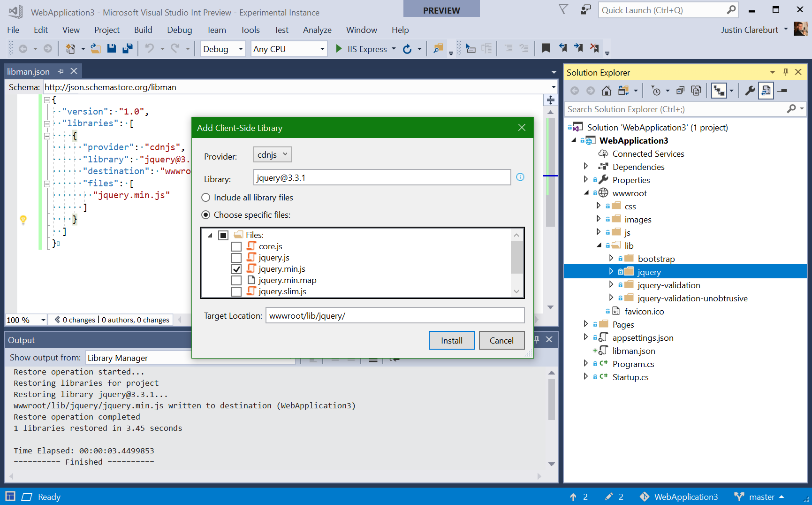This screenshot has height=505, width=812.
Task: Select Include all library files radio button
Action: click(205, 197)
